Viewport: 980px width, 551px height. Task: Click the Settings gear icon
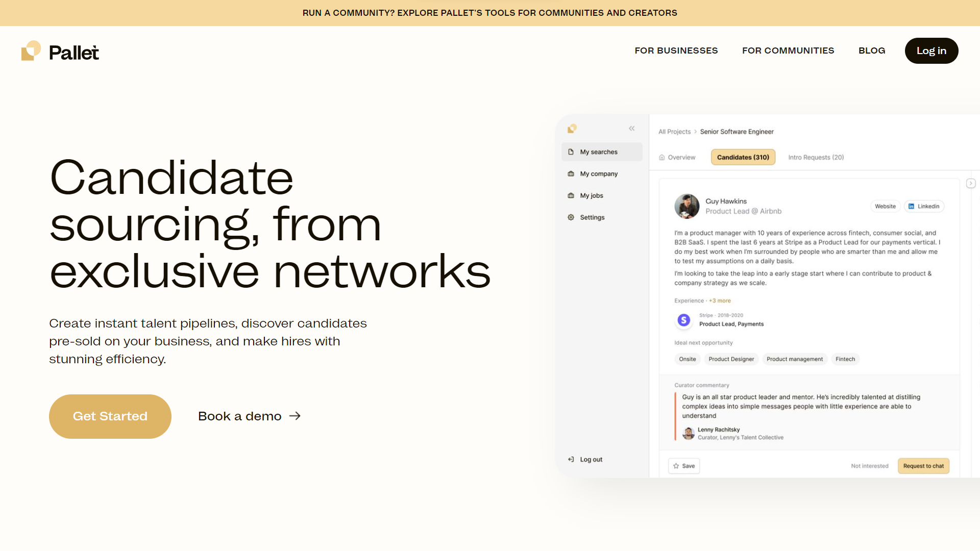tap(571, 217)
